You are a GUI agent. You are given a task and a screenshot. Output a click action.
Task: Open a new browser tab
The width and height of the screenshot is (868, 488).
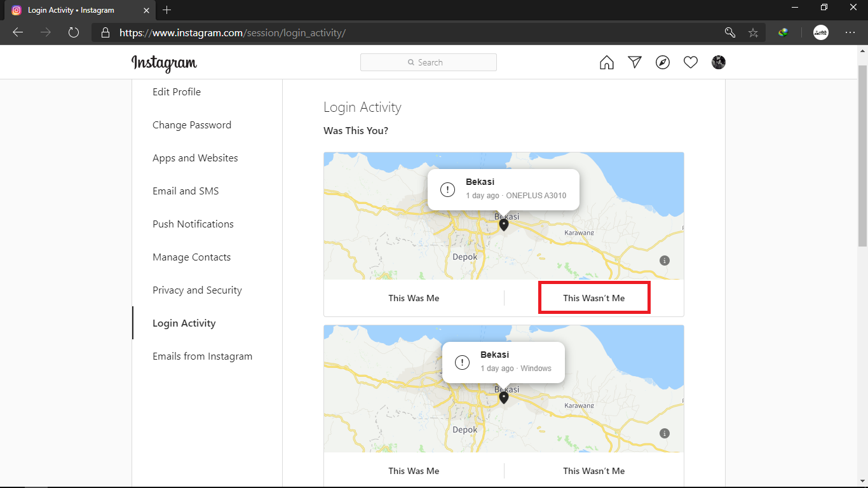click(167, 10)
